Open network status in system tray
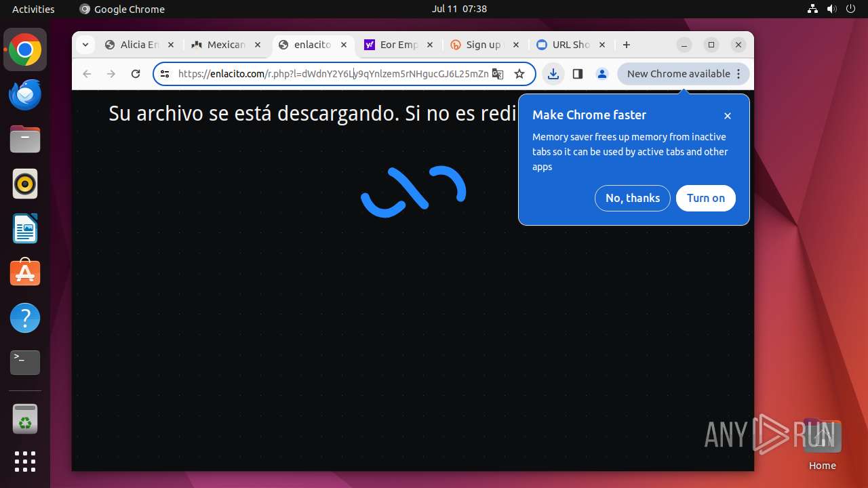Screen dimensions: 868x488 [x=813, y=9]
